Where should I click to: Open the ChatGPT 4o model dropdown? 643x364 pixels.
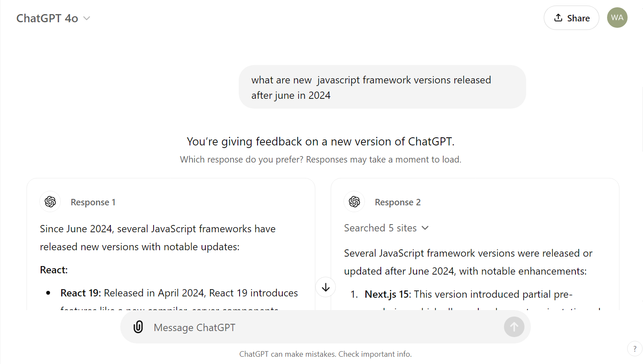click(x=47, y=18)
